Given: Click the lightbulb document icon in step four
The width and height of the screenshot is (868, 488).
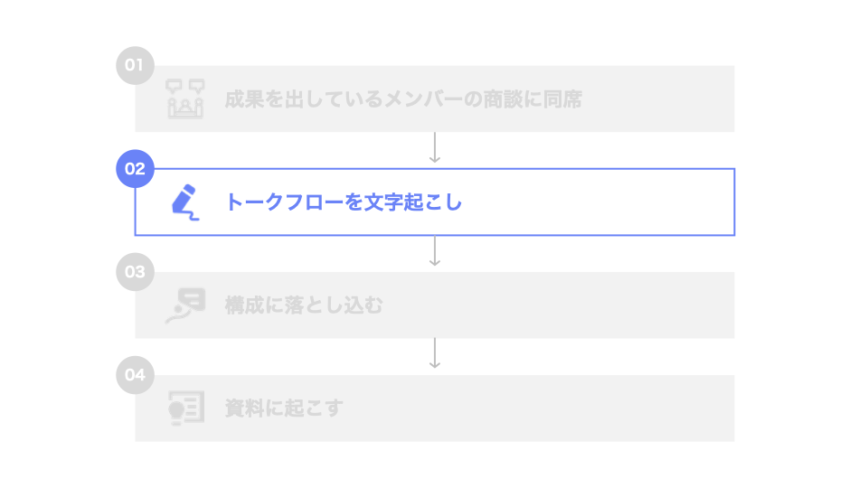Looking at the screenshot, I should [x=186, y=408].
